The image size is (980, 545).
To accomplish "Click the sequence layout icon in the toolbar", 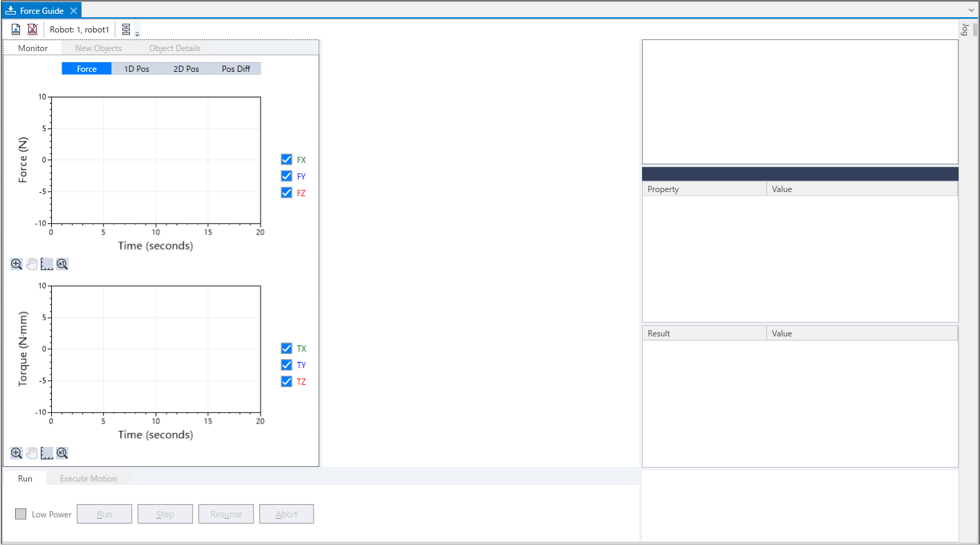I will (x=126, y=30).
